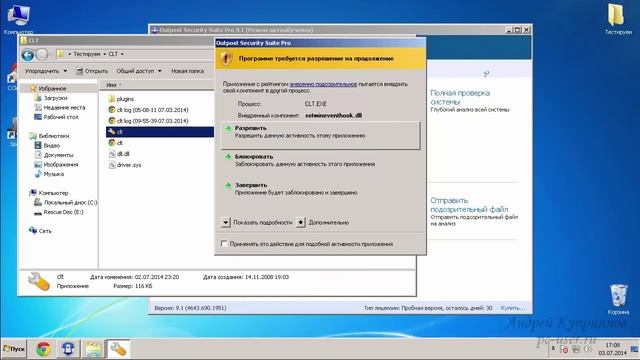Open Загрузки in the sidebar

pos(51,98)
